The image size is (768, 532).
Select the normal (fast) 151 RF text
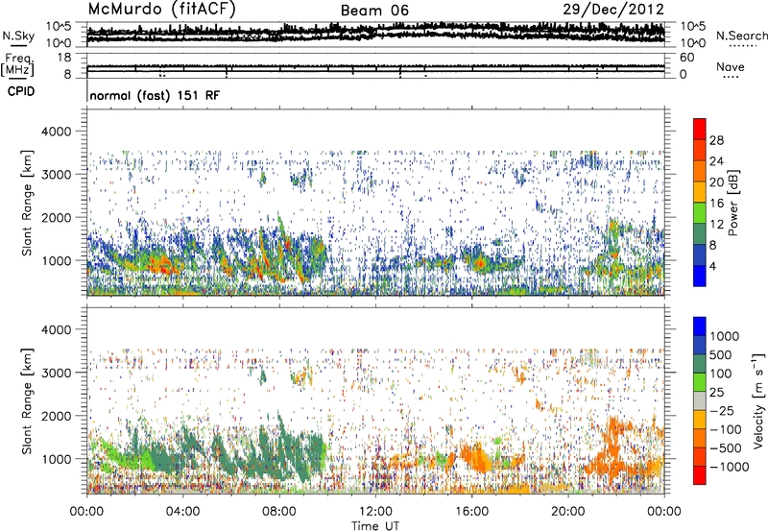155,95
